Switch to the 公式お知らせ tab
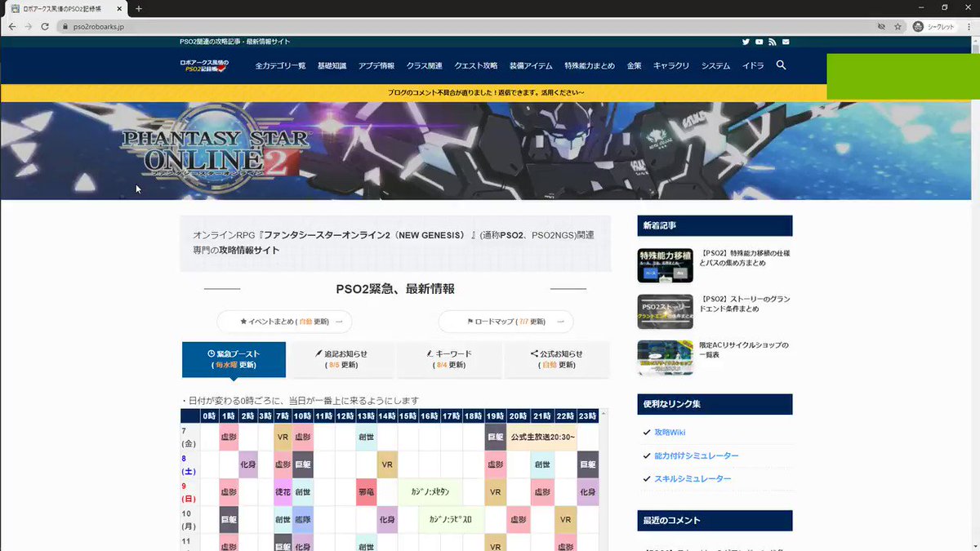 (x=556, y=359)
